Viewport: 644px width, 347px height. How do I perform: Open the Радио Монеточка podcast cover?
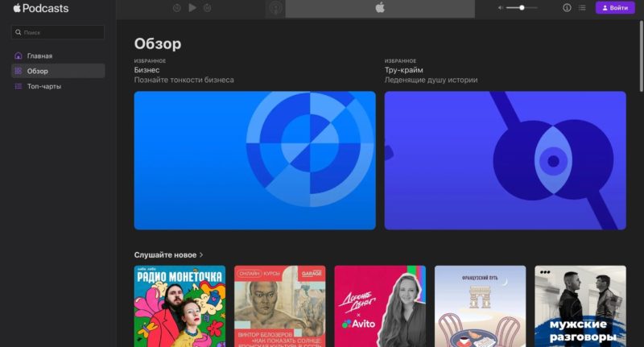click(180, 307)
